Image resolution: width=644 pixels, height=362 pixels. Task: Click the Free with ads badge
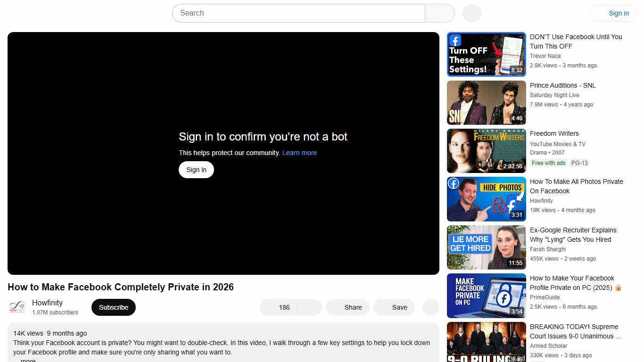coord(548,163)
